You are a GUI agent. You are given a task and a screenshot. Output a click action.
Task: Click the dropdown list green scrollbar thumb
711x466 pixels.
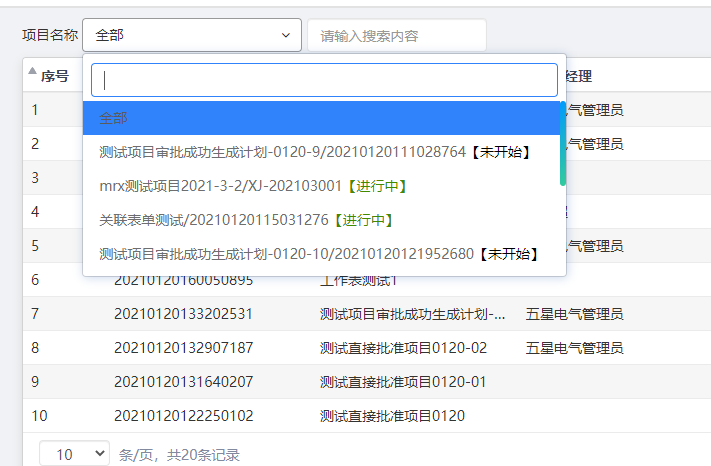tap(563, 143)
